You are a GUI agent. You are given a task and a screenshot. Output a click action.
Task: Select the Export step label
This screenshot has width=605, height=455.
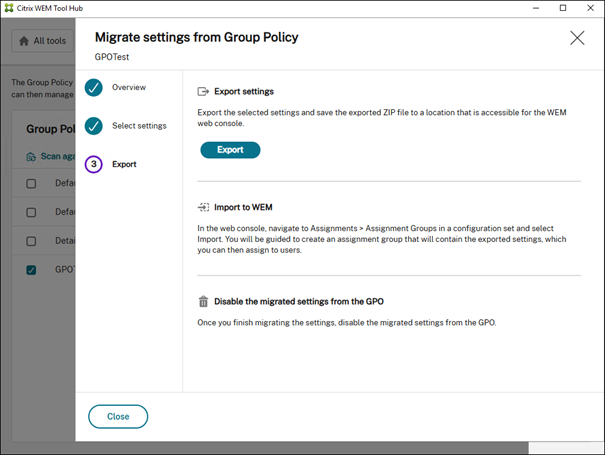tap(124, 164)
